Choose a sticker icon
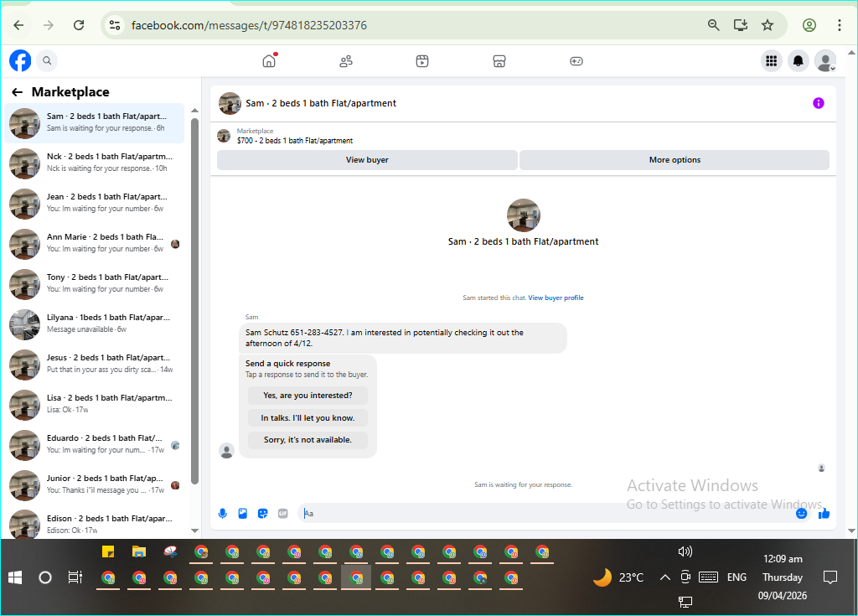Viewport: 858px width, 616px height. [x=262, y=513]
